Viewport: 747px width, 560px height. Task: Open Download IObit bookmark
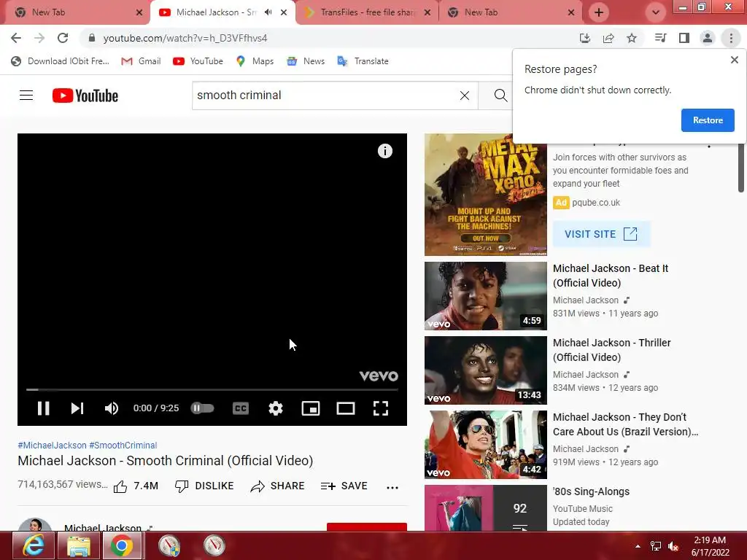pos(61,61)
